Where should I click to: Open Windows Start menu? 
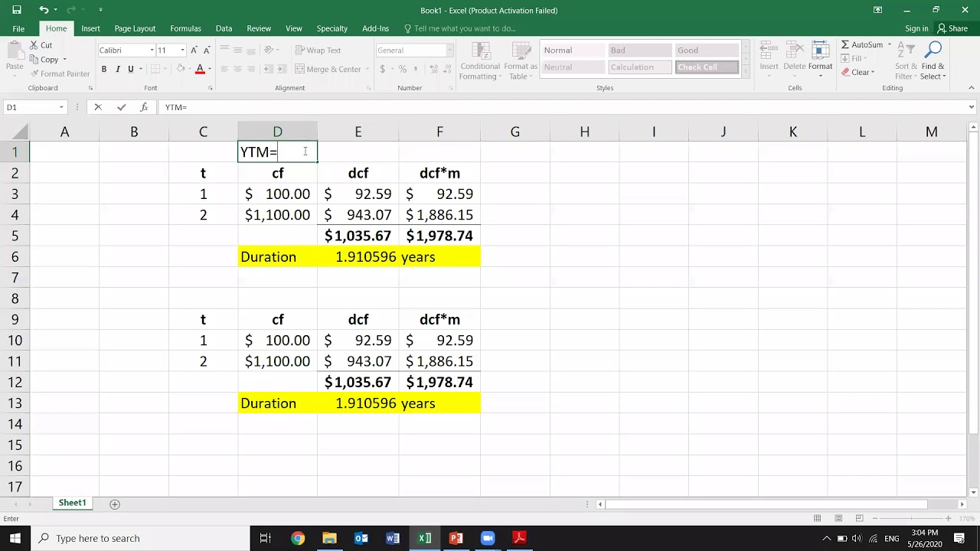coord(15,538)
